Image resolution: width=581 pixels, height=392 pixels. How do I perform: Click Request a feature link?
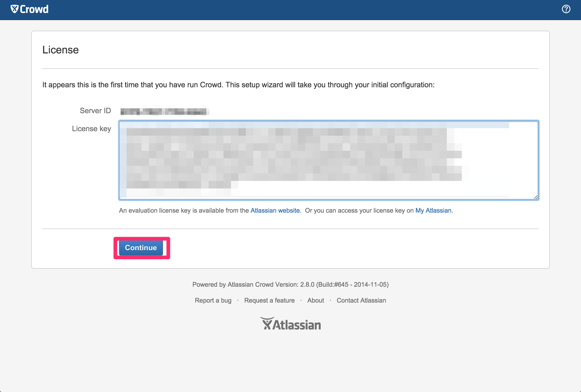click(x=269, y=300)
